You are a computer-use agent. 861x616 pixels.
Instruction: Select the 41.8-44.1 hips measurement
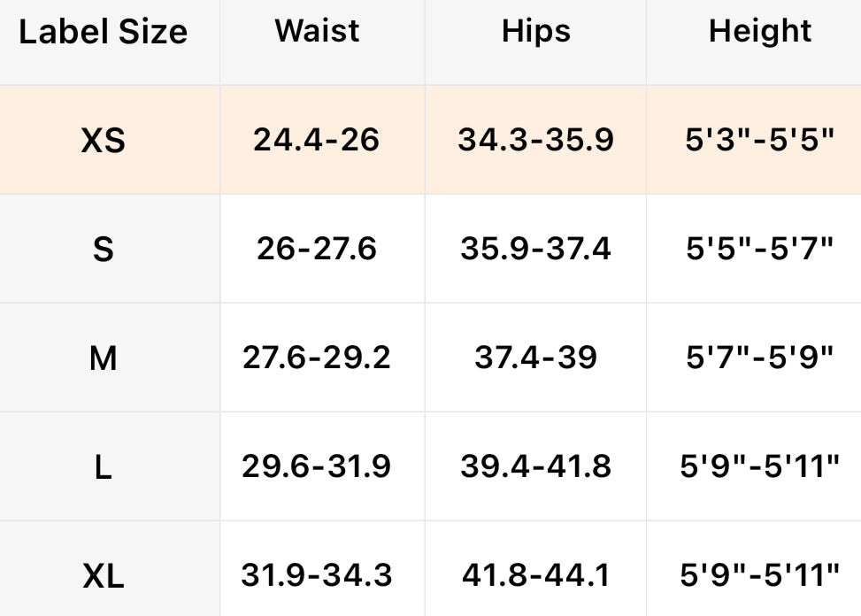[x=535, y=576]
